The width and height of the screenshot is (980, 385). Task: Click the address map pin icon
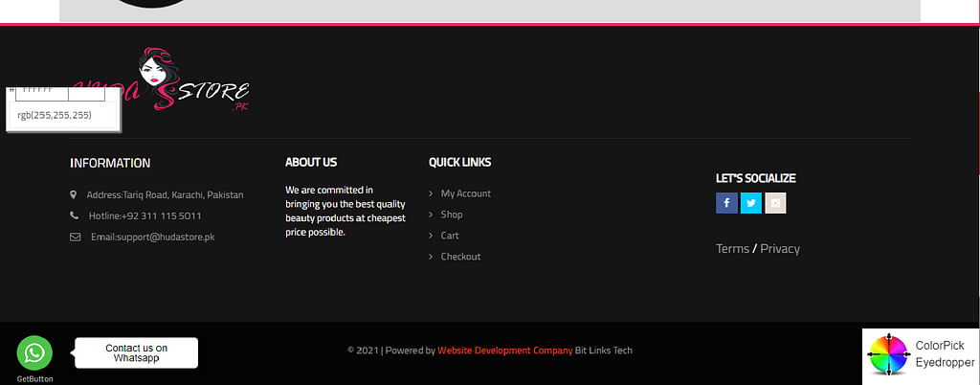point(74,194)
